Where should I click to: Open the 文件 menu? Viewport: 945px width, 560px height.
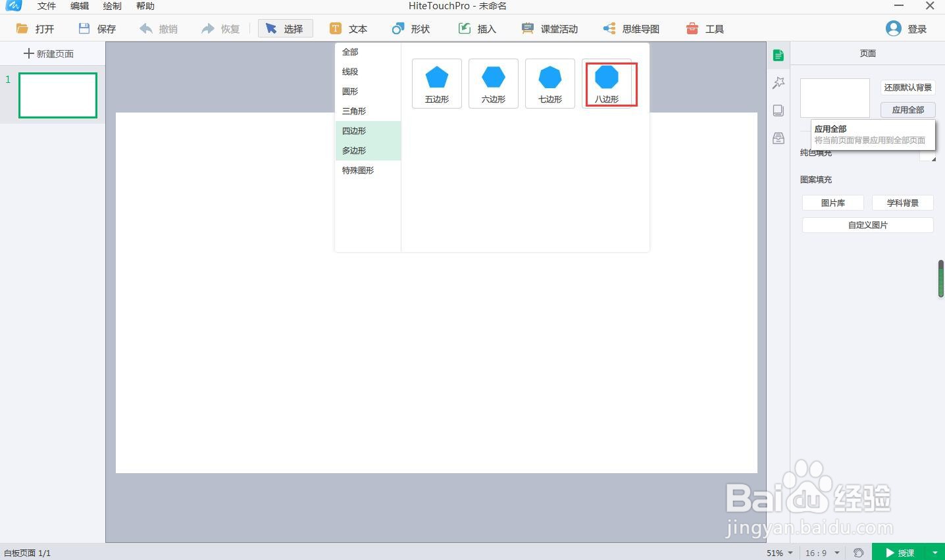(x=46, y=6)
